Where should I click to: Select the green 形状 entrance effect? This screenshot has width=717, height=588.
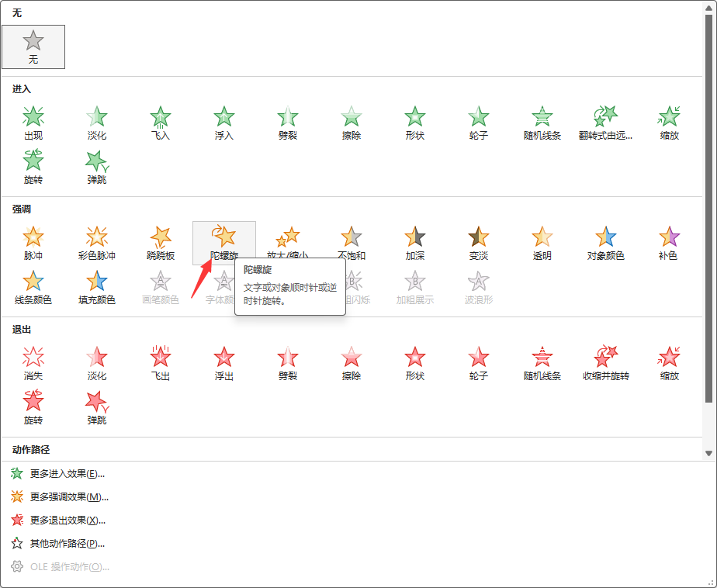pos(414,123)
